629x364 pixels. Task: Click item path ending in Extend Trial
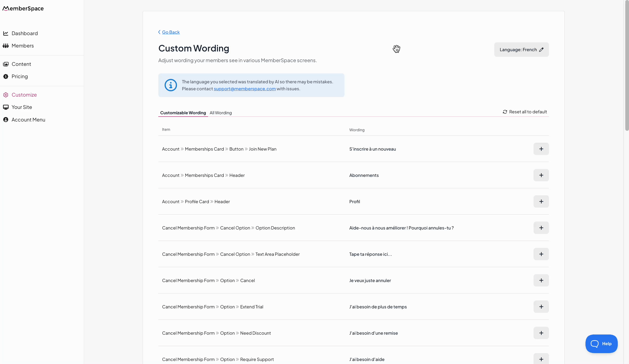click(x=212, y=307)
